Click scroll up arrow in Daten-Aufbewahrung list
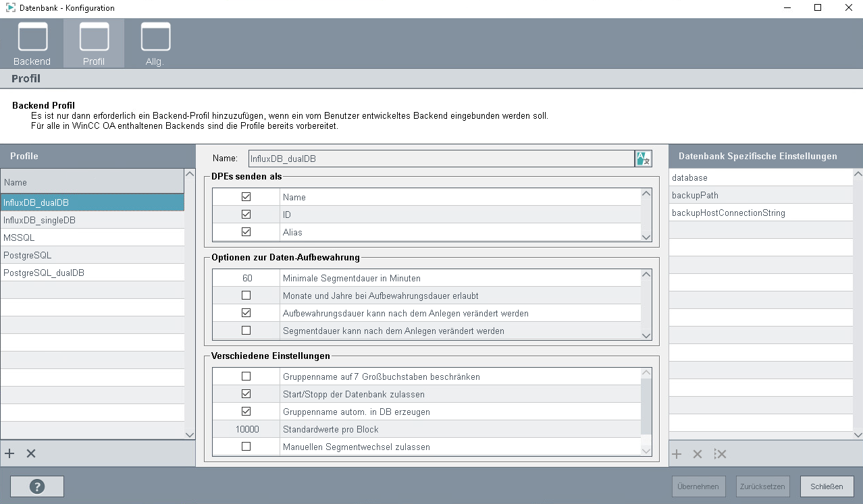Image resolution: width=863 pixels, height=504 pixels. point(646,275)
